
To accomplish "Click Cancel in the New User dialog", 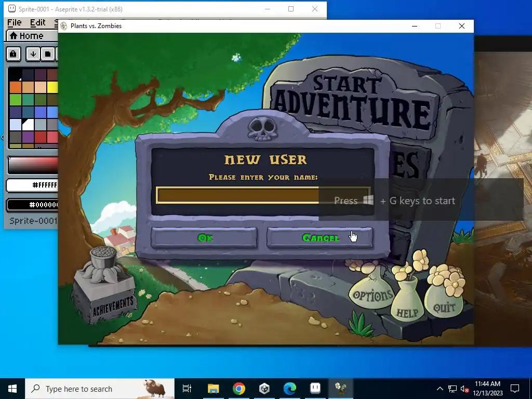I will tap(320, 238).
